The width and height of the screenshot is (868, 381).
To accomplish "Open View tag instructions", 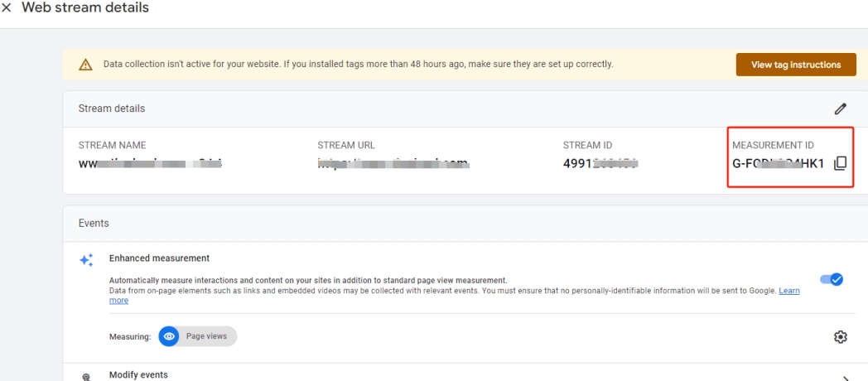I will point(795,65).
